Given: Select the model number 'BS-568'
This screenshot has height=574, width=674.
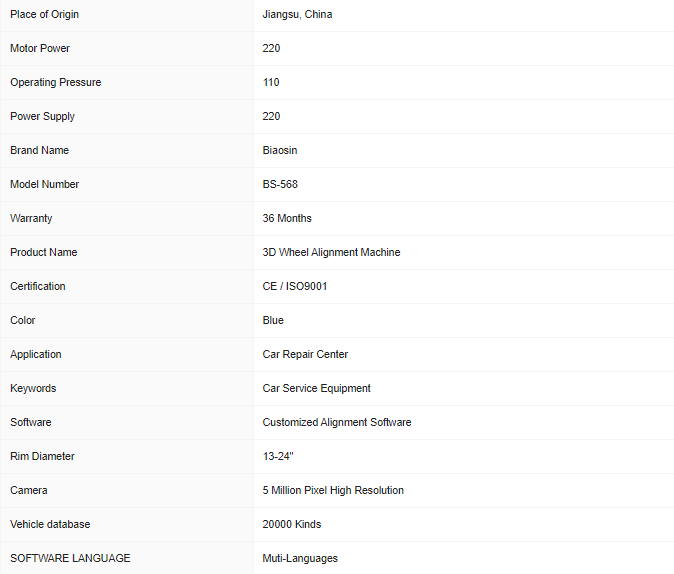Looking at the screenshot, I should coord(280,184).
